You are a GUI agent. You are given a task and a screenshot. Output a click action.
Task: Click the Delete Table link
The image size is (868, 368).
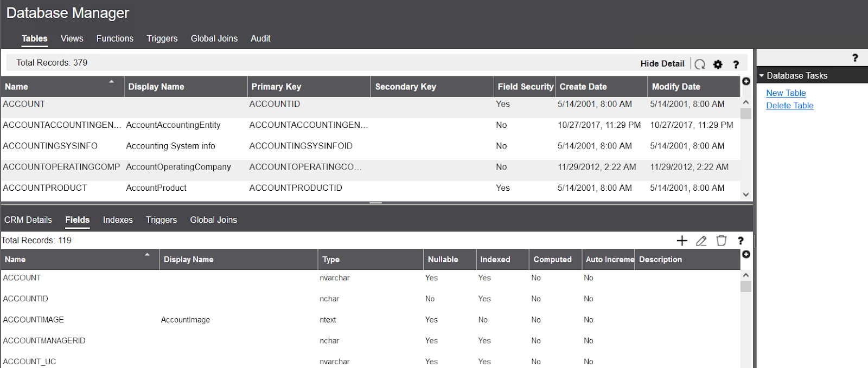click(789, 106)
